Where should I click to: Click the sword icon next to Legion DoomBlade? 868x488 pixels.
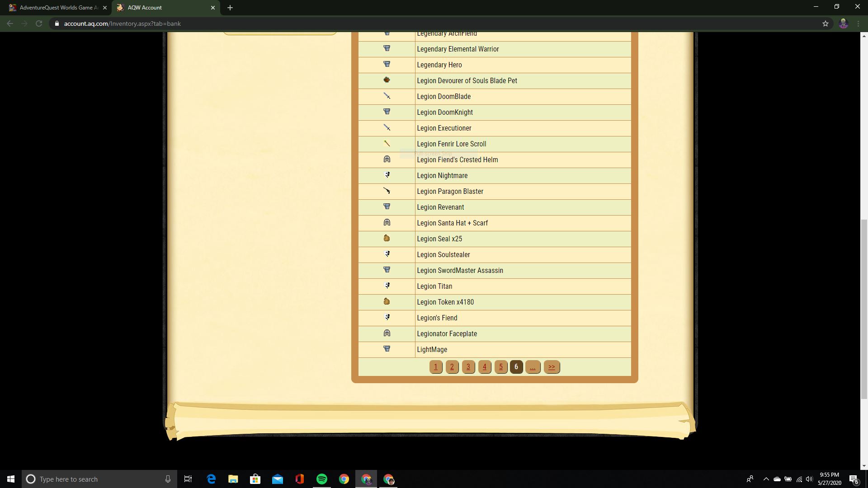[387, 96]
